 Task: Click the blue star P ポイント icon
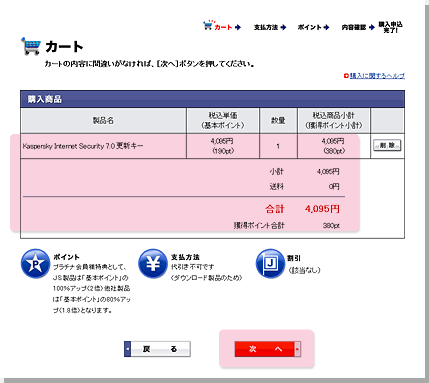(35, 264)
